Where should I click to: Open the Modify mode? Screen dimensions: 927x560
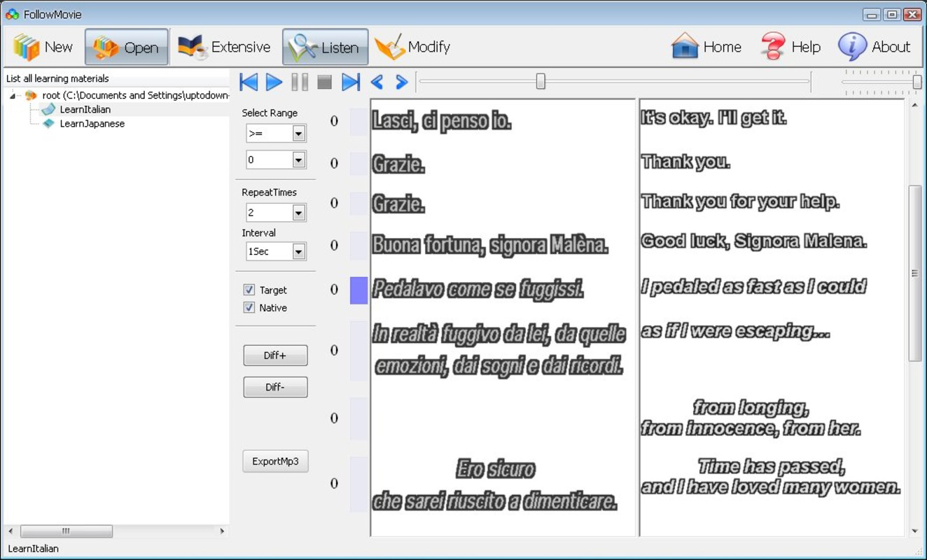point(412,47)
